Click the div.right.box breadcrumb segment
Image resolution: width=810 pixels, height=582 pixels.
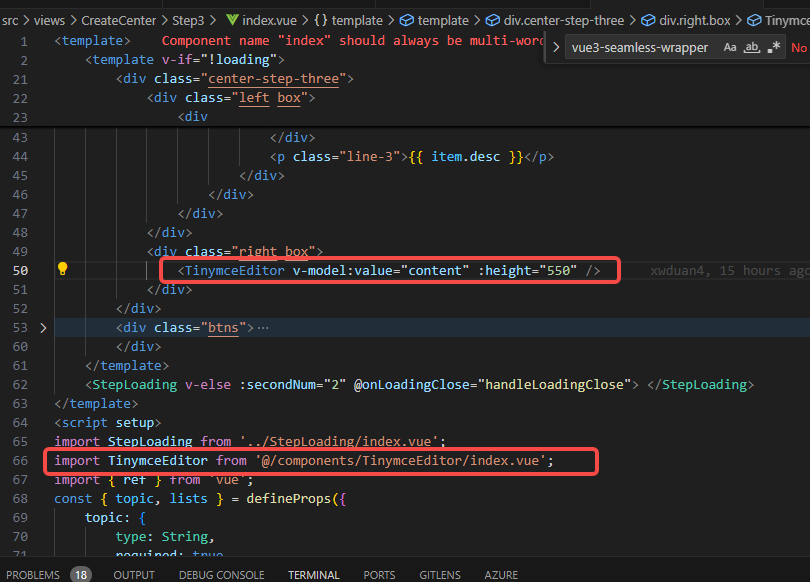[x=686, y=21]
